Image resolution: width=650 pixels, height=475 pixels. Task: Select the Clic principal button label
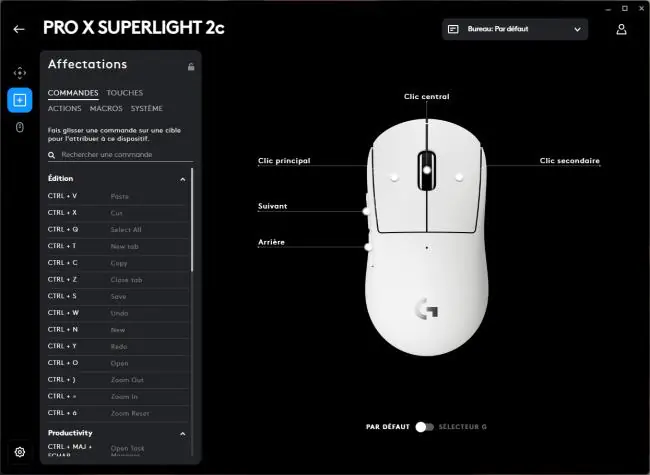tap(284, 161)
